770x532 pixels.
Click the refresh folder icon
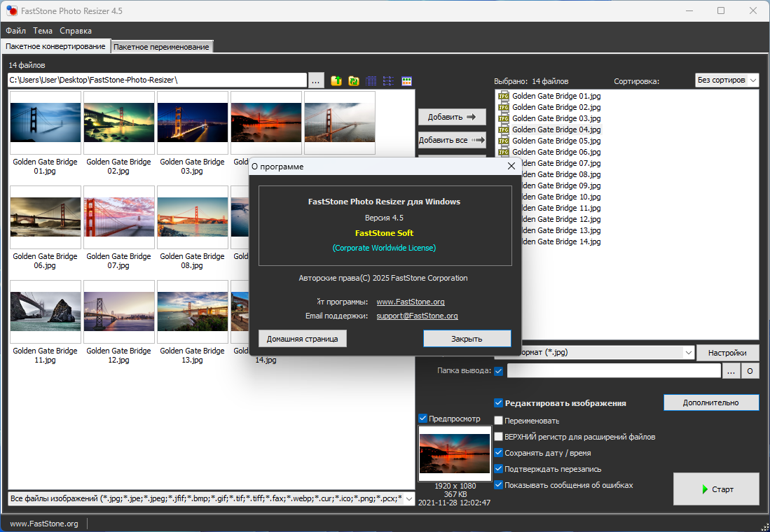click(x=354, y=80)
